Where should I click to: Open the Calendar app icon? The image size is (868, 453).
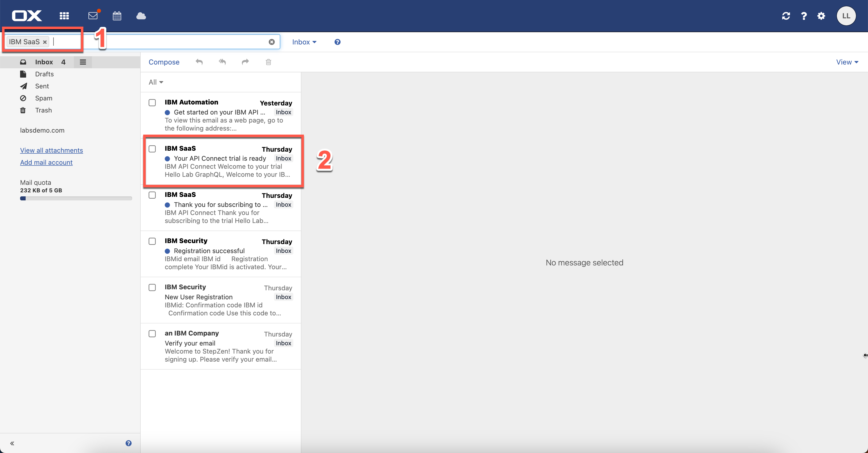117,16
